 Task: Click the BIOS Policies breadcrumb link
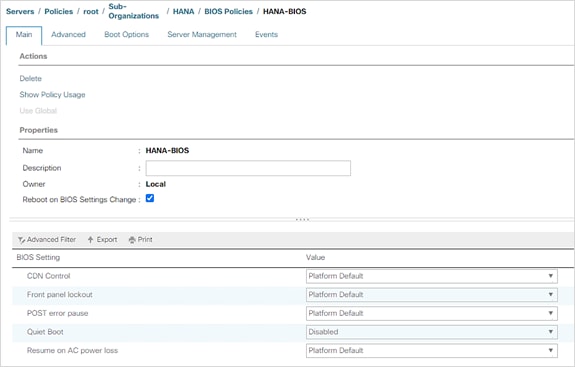228,11
